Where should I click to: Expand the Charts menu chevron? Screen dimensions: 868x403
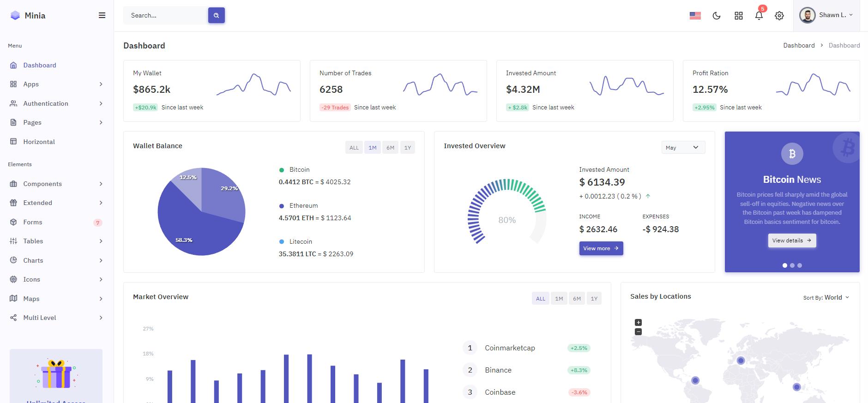(x=101, y=260)
